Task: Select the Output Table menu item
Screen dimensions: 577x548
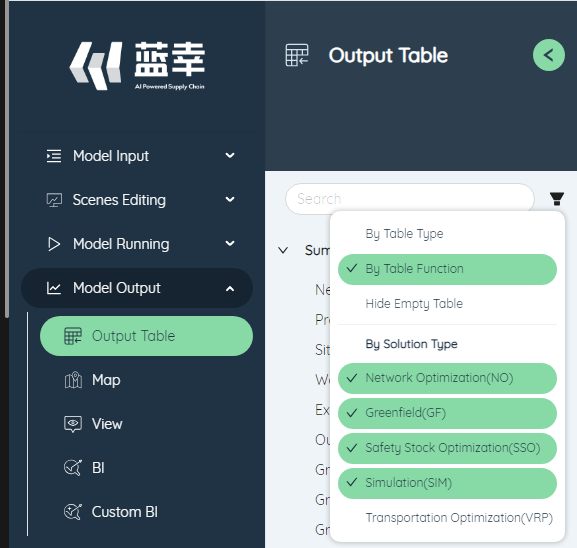Action: pyautogui.click(x=146, y=336)
